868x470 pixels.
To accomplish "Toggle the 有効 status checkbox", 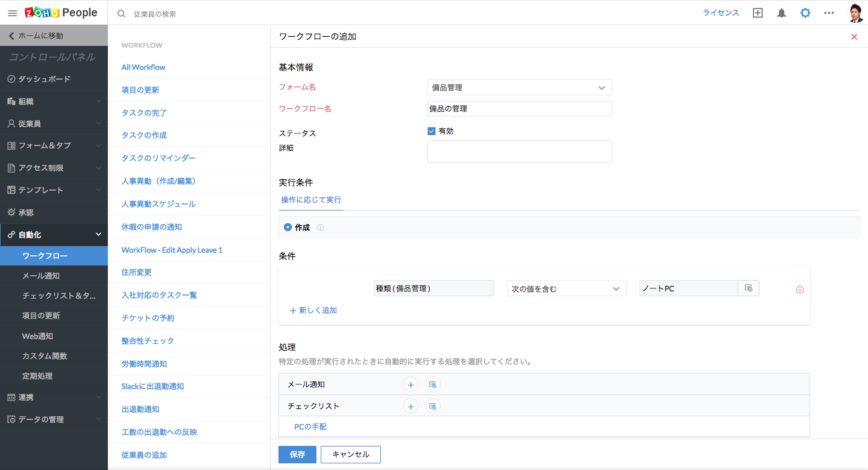I will (x=432, y=131).
